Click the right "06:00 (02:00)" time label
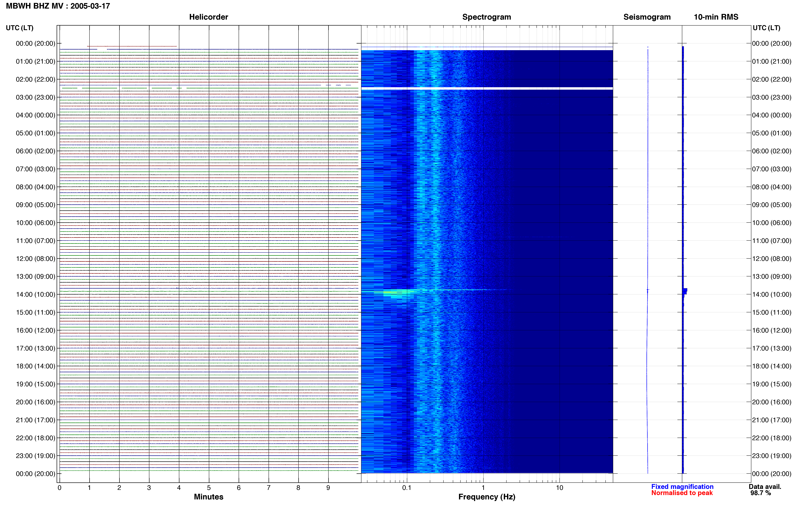 click(x=772, y=151)
